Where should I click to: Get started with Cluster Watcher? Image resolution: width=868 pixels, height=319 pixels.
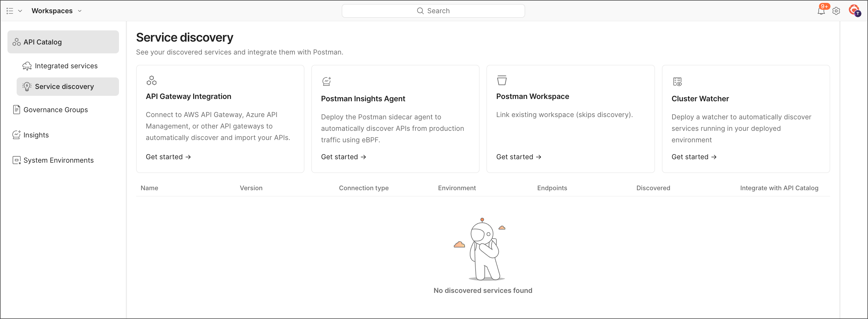coord(694,157)
